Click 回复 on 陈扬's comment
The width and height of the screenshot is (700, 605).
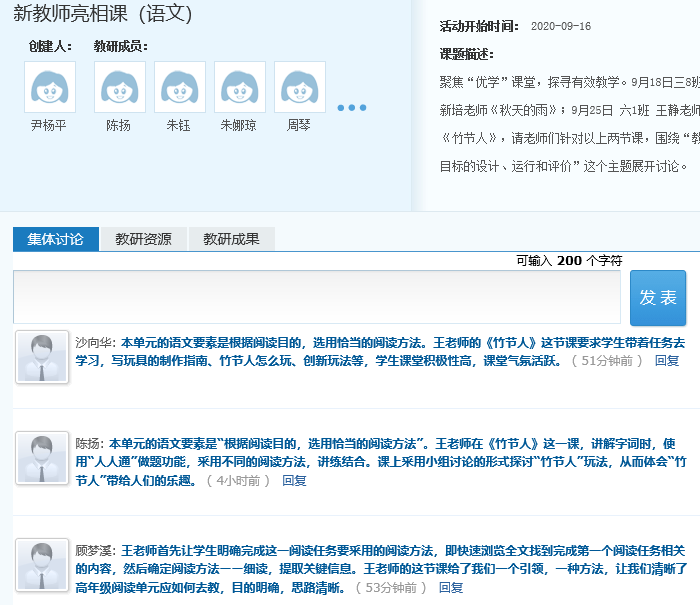point(294,480)
